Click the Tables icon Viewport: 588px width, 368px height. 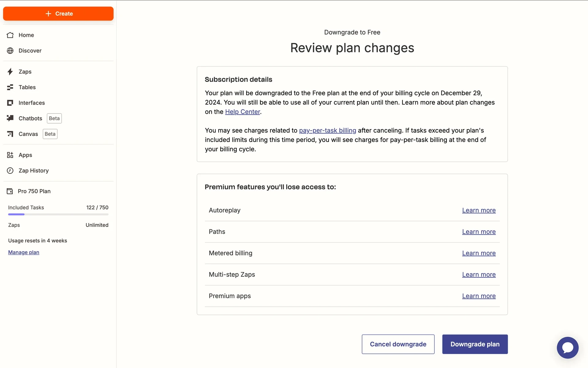10,87
